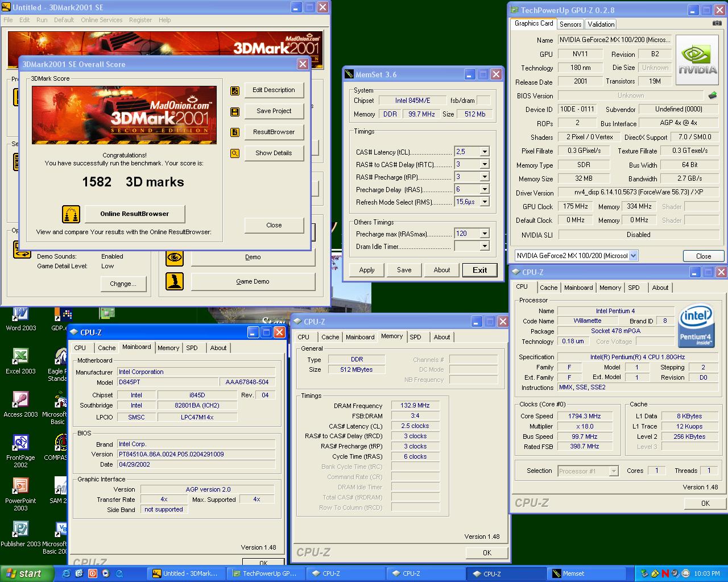Viewport: 728px width, 582px height.
Task: Switch to the Sensors tab in GPU-Z
Action: (570, 24)
